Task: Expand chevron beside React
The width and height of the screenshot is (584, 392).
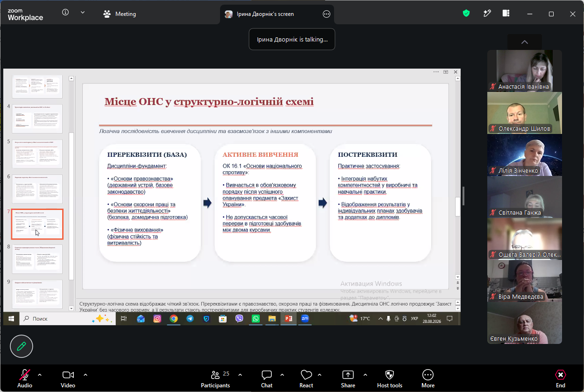Action: [x=320, y=374]
